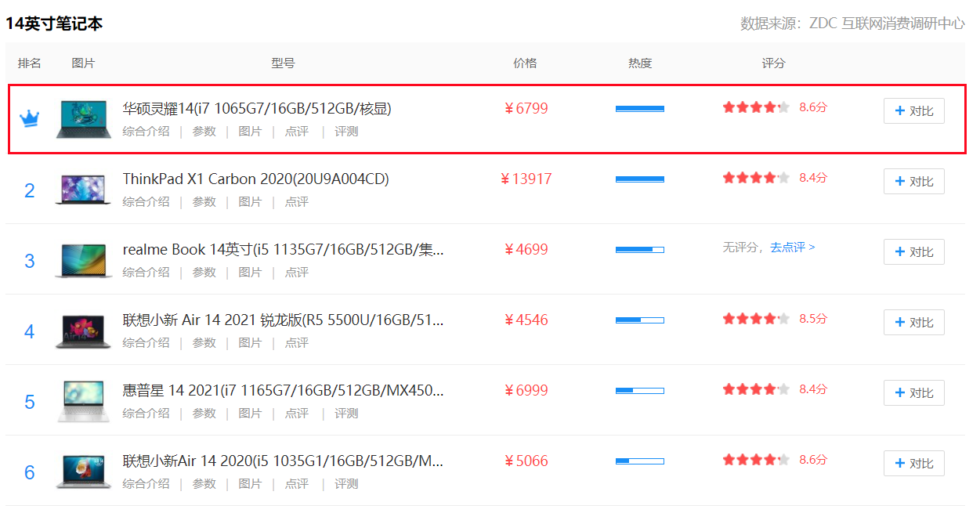Click the 价格 column header
This screenshot has width=980, height=506.
[x=525, y=63]
